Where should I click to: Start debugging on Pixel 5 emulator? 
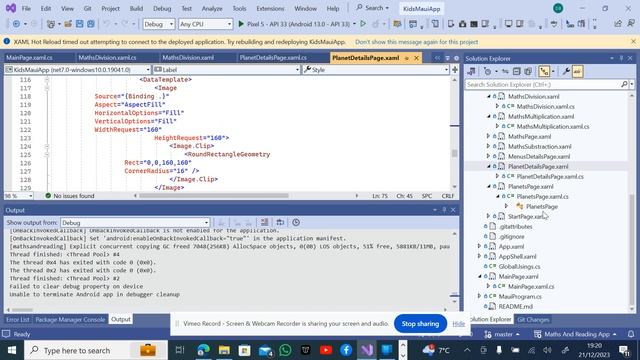(x=297, y=24)
